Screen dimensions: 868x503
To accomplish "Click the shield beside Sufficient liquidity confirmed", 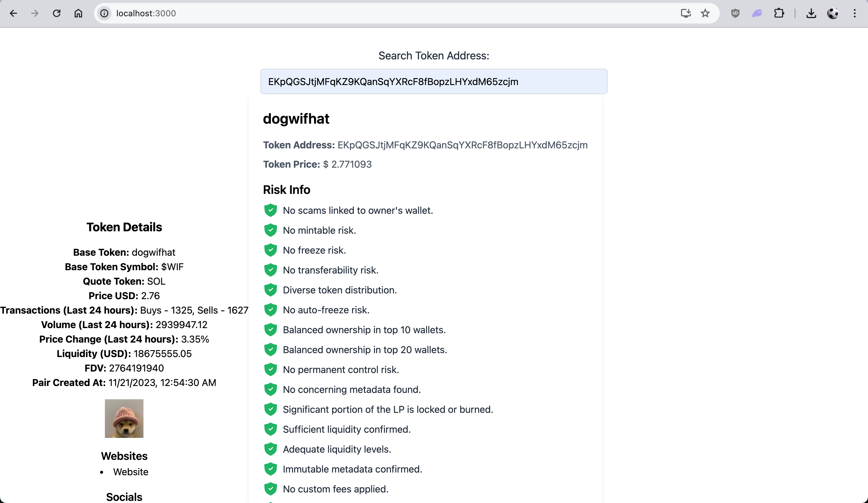I will (270, 429).
